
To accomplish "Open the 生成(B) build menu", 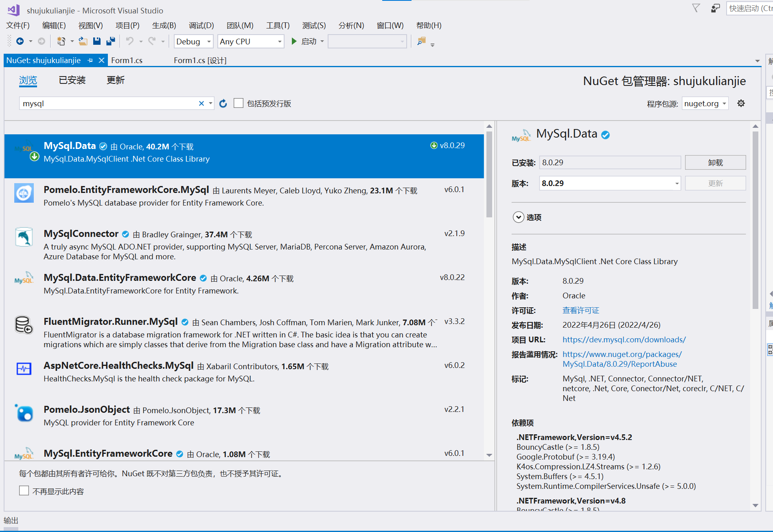I will (x=164, y=25).
